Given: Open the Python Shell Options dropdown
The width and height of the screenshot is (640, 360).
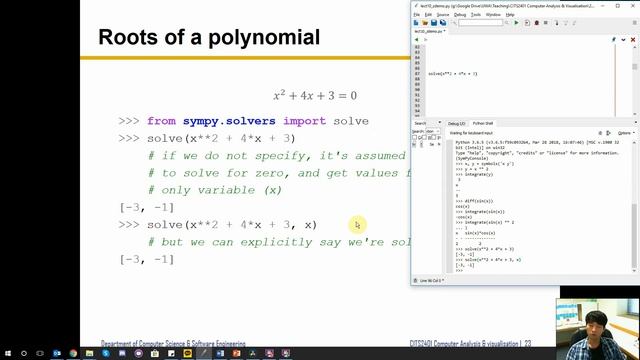Looking at the screenshot, I should [x=627, y=133].
